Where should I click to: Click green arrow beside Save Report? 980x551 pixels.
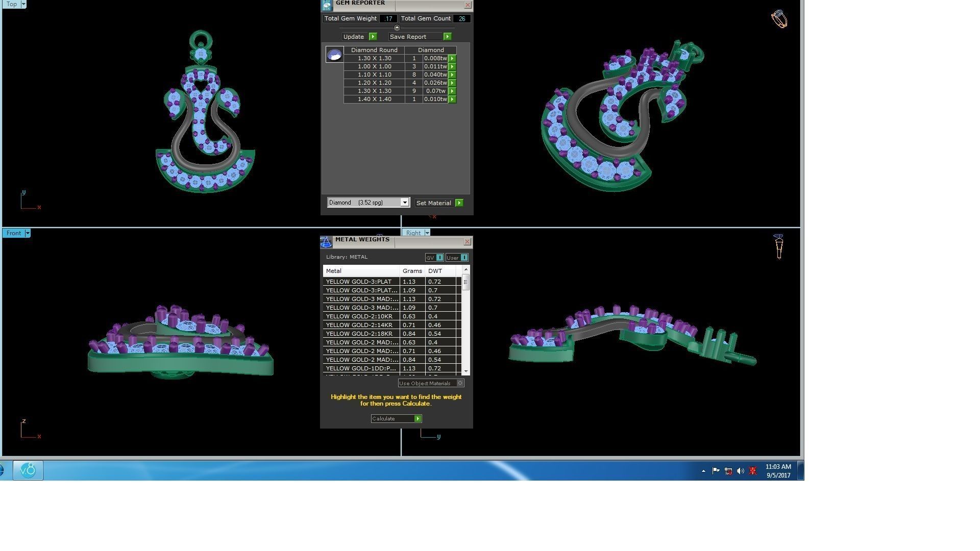pos(447,37)
